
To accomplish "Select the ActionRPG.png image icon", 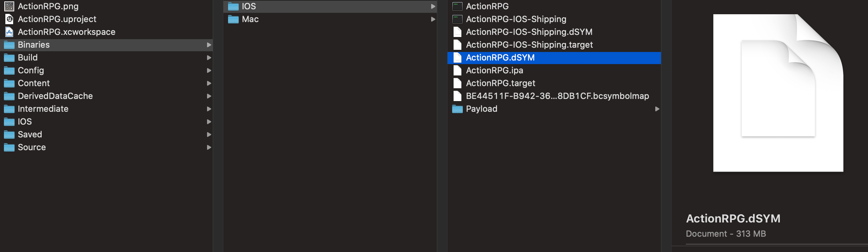I will click(9, 6).
